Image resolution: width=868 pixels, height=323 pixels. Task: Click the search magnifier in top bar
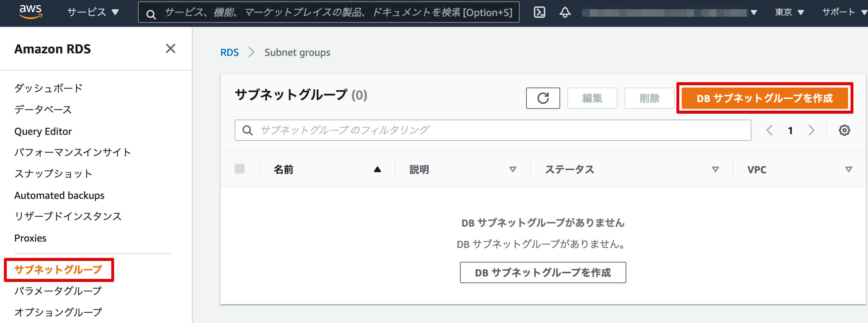tap(151, 14)
